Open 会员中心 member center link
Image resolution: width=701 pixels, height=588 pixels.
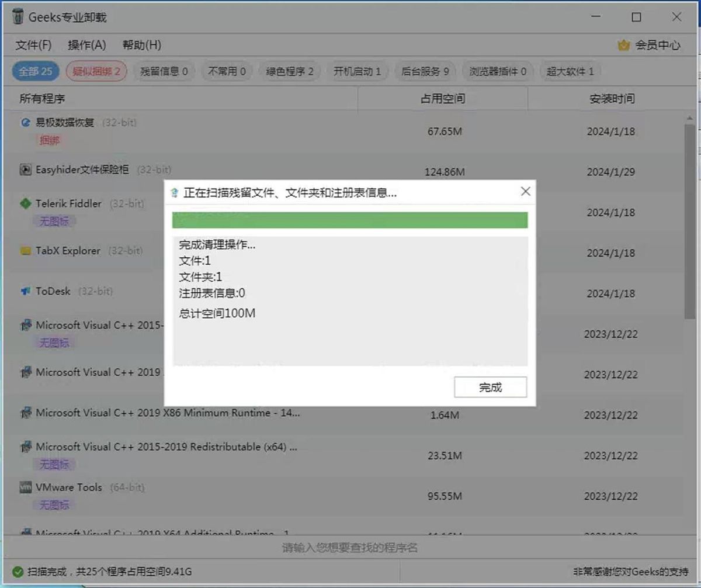pos(658,45)
